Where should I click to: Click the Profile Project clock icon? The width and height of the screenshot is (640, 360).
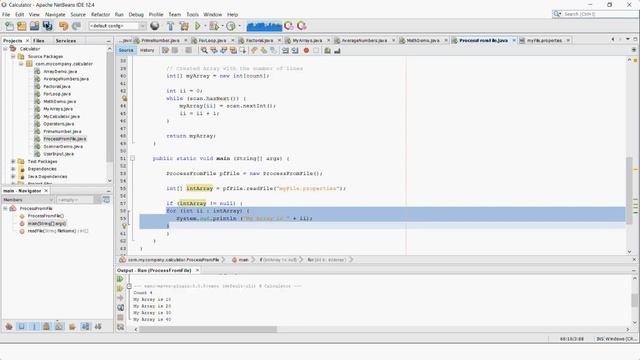pos(231,26)
